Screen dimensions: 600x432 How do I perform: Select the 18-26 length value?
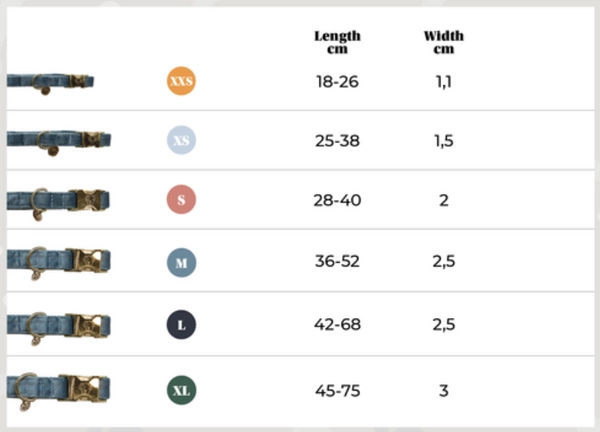(x=337, y=81)
